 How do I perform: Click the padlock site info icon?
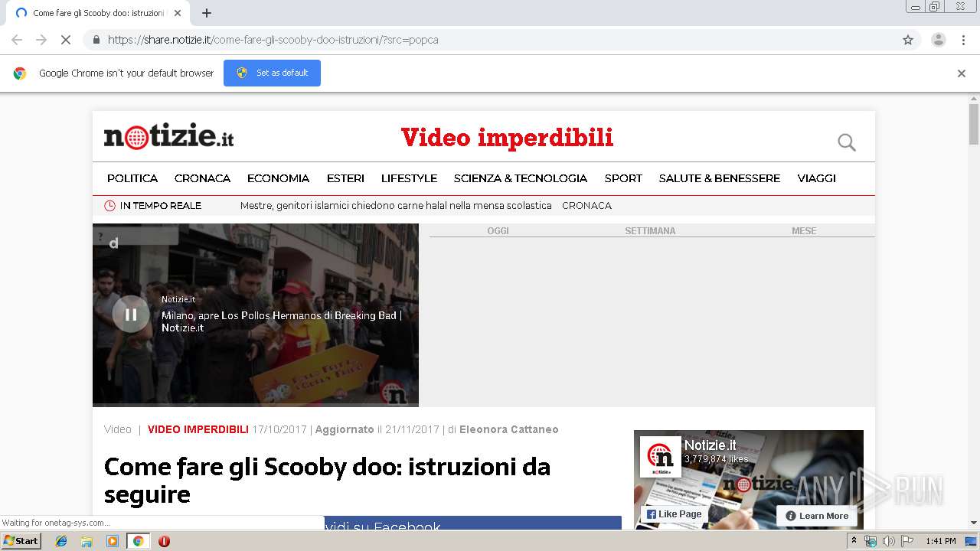pos(96,40)
